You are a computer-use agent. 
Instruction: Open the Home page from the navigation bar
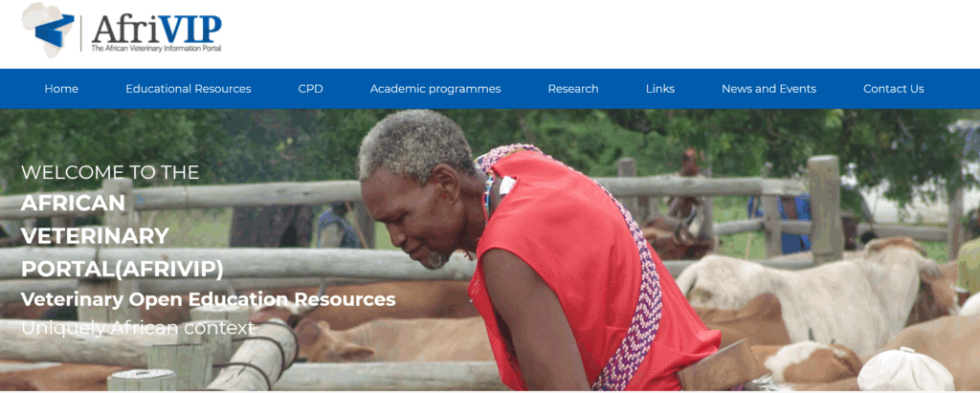coord(61,89)
